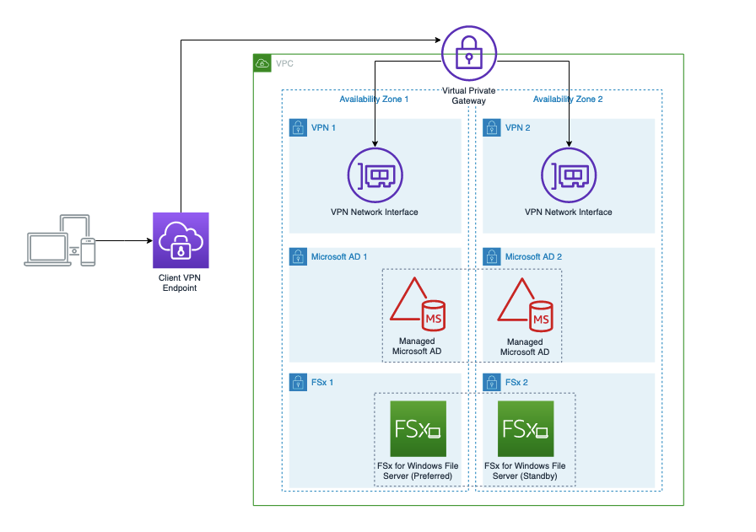The width and height of the screenshot is (756, 532).
Task: Expand the Availability Zone 1 boundary
Action: click(374, 99)
